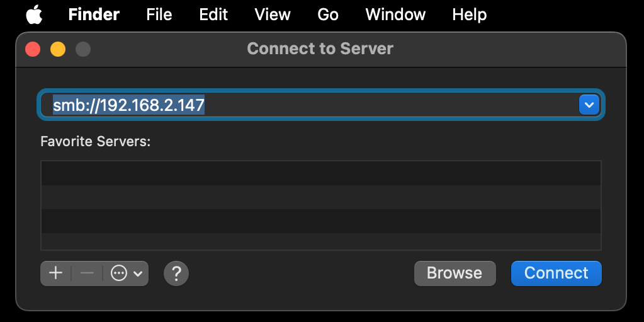Screen dimensions: 644x322
Task: Expand the server address history dropdown
Action: click(x=589, y=105)
